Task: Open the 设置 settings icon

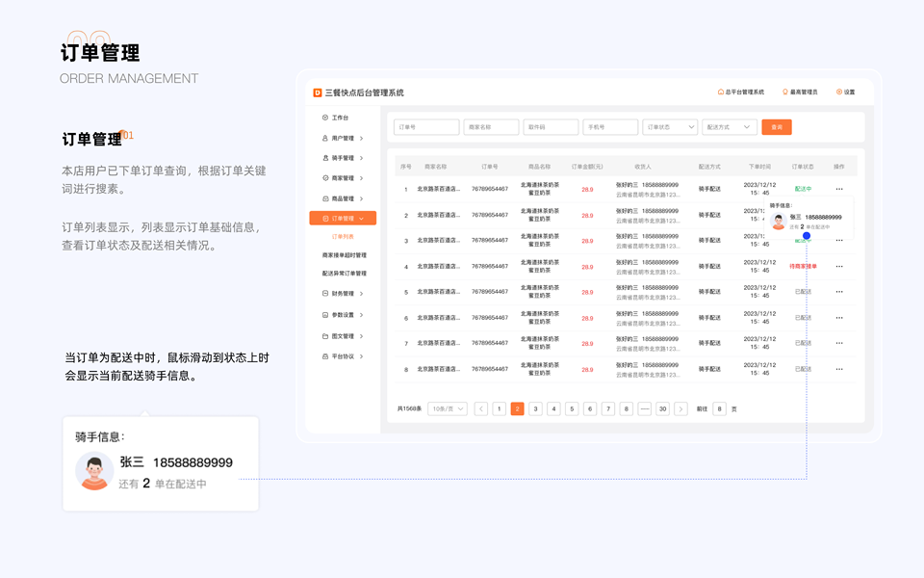Action: (839, 92)
